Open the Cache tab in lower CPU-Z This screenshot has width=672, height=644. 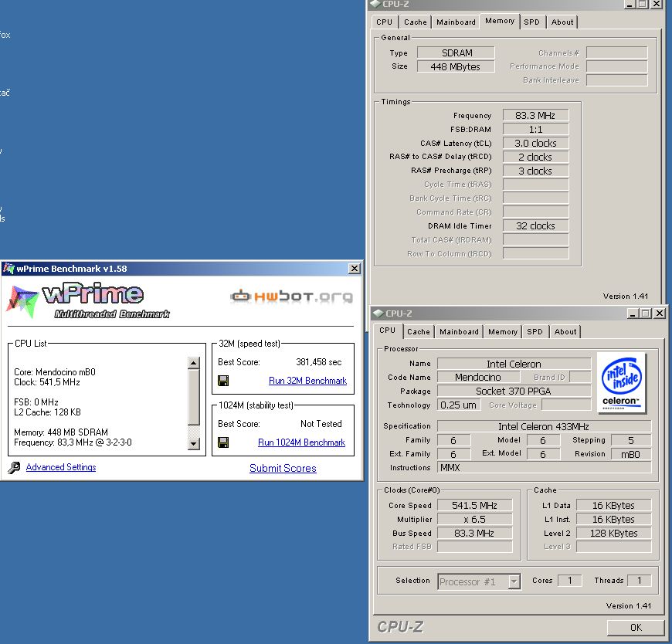(419, 331)
